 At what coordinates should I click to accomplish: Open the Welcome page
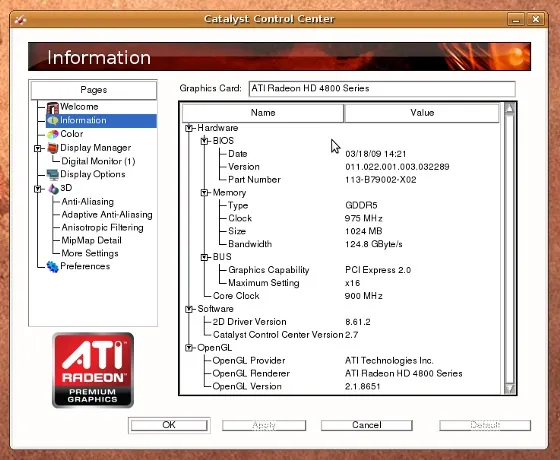tap(79, 107)
